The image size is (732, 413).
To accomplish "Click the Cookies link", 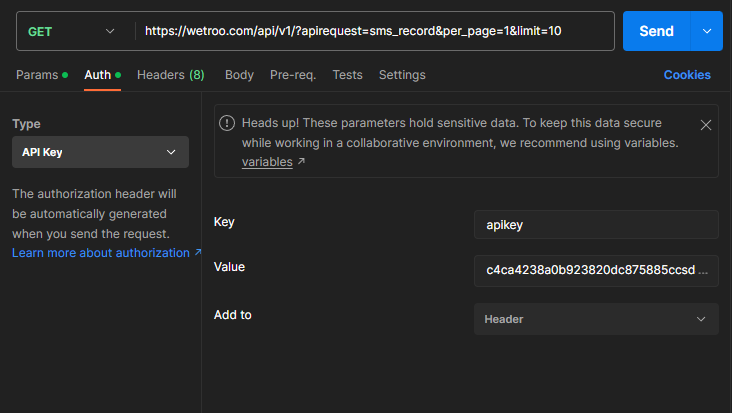I will click(x=687, y=75).
